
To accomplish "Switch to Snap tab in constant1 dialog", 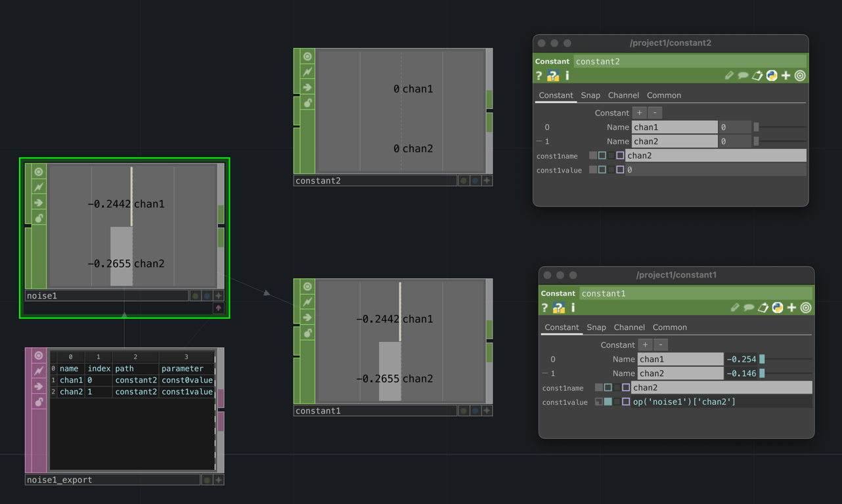I will point(596,327).
